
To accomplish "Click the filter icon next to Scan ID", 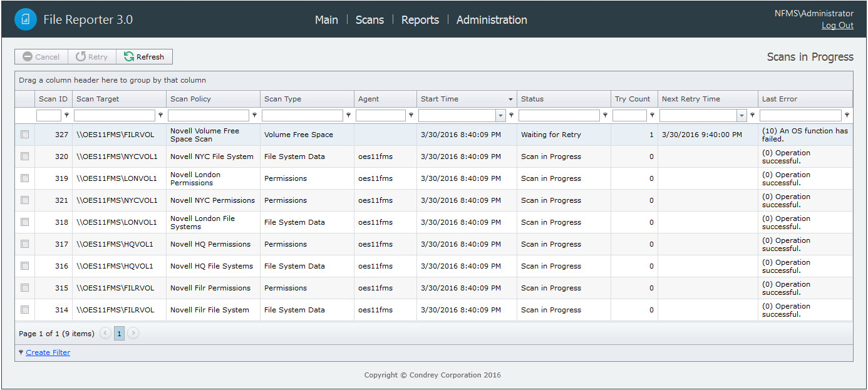I will [x=66, y=115].
